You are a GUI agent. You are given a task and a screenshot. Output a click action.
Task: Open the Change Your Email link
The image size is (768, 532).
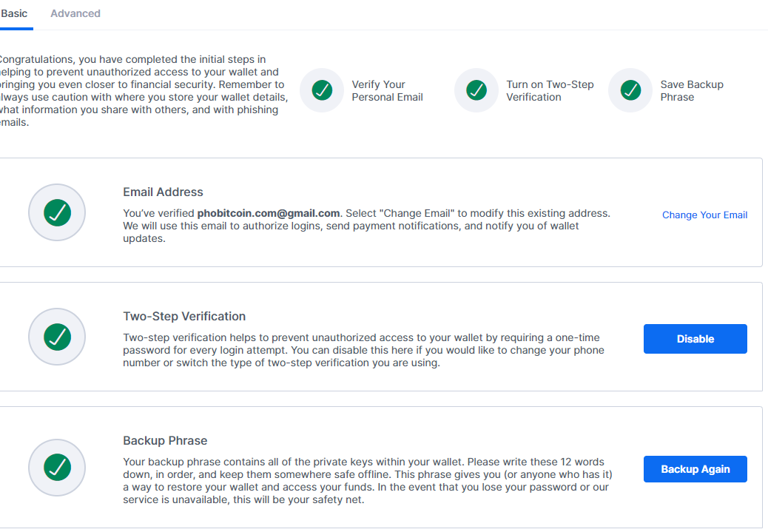(704, 215)
